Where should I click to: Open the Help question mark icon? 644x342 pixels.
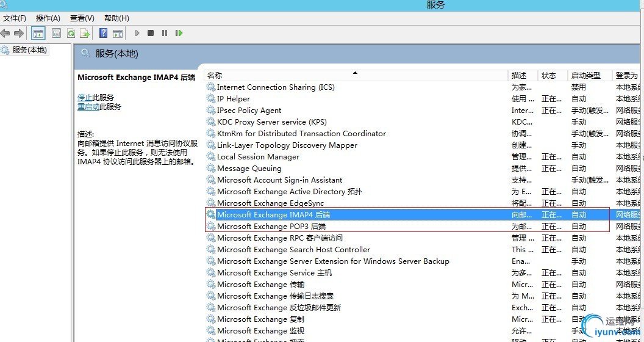(104, 34)
